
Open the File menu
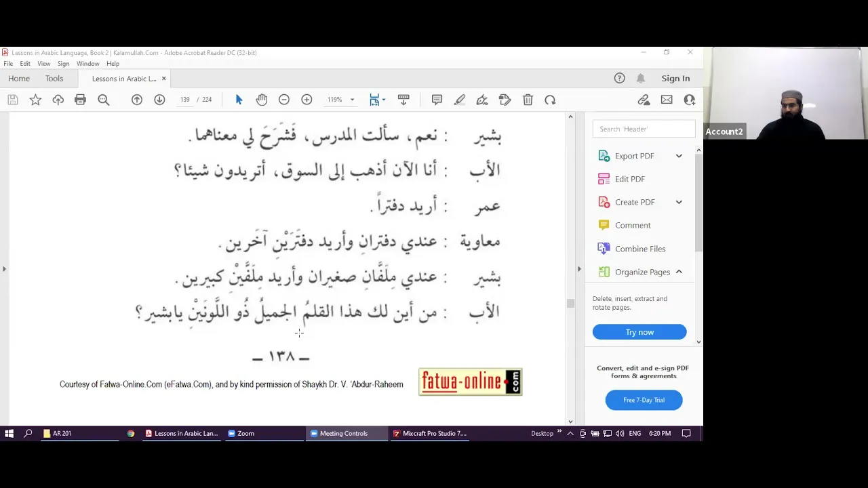(8, 64)
